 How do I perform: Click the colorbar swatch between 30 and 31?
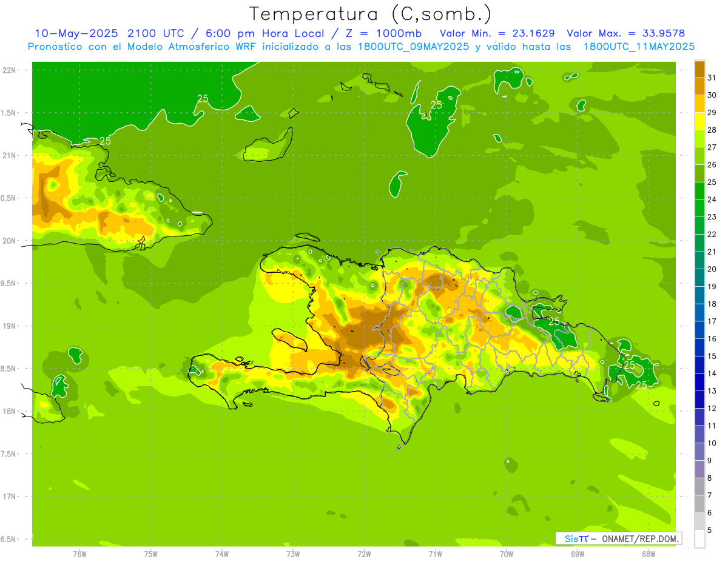699,85
